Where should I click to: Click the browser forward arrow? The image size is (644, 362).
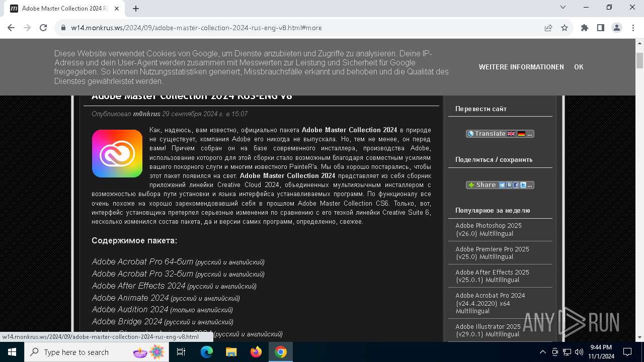click(x=27, y=28)
